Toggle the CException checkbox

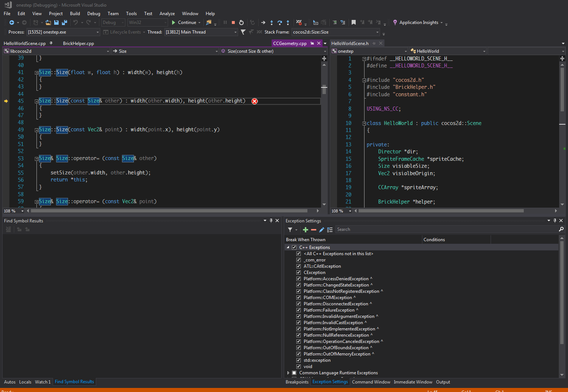[x=299, y=273]
